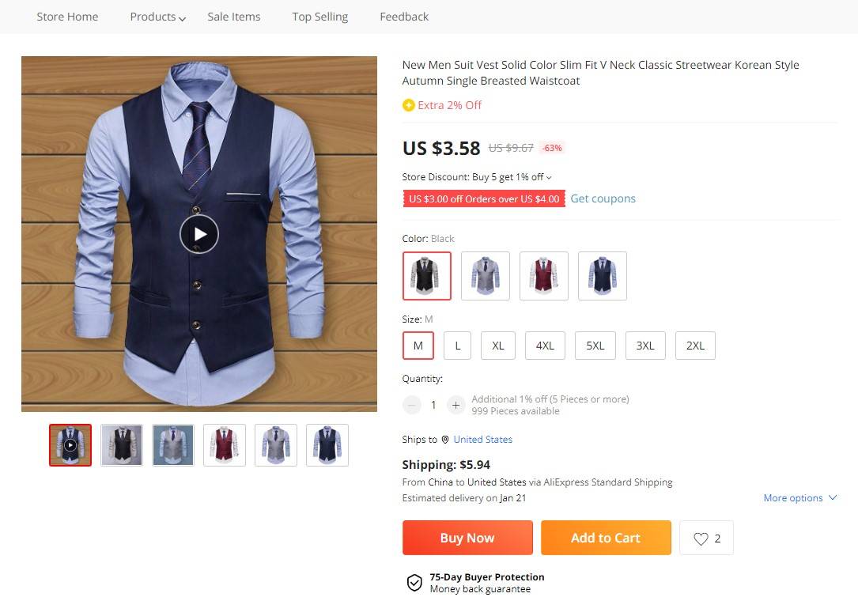Choose size 5XL
The height and width of the screenshot is (616, 858).
(595, 346)
